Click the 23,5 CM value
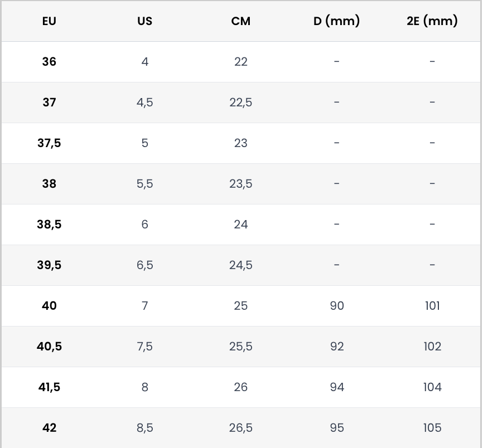 [241, 184]
